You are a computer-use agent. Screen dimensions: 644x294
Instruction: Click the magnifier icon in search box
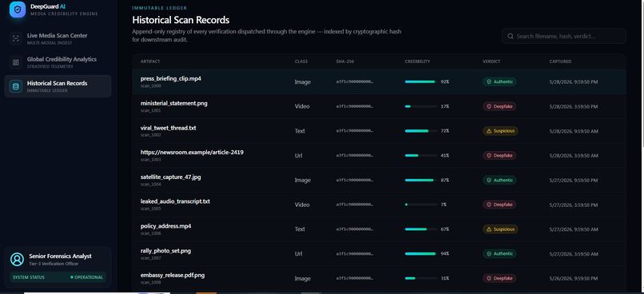click(x=511, y=36)
